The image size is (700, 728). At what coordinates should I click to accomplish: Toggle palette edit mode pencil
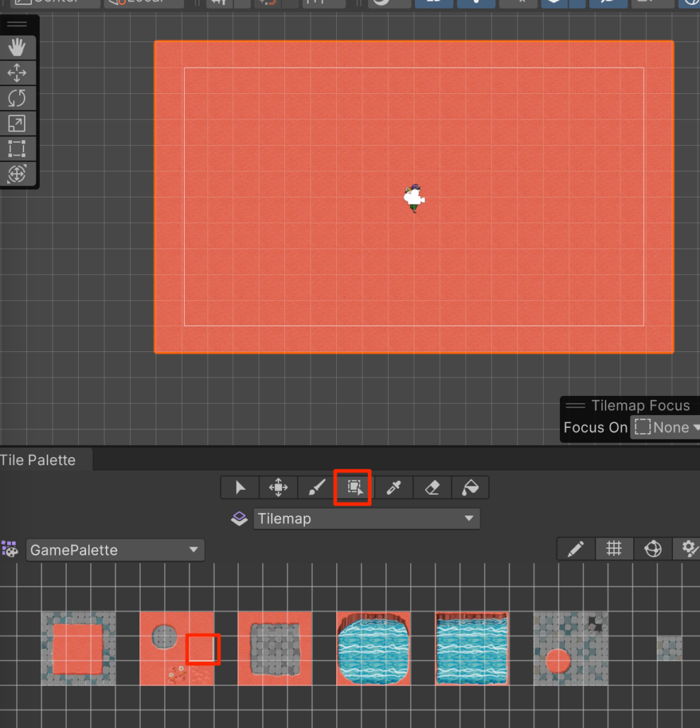576,550
